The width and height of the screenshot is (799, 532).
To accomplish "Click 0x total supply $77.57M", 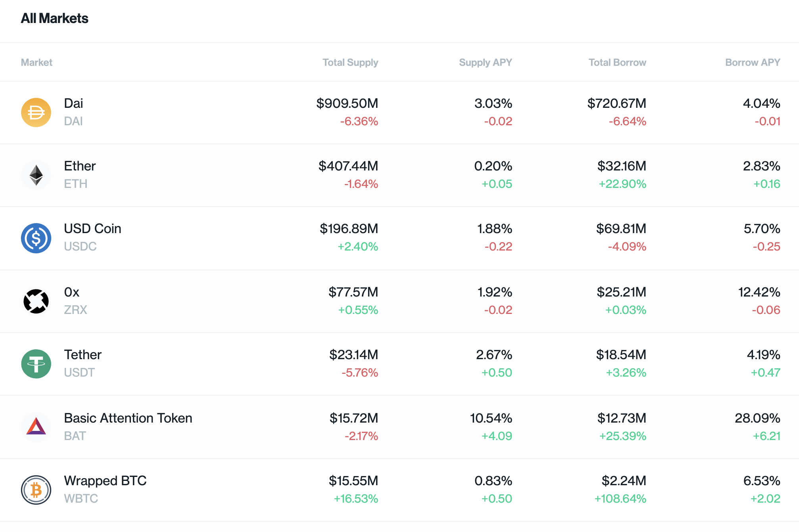I will coord(353,292).
